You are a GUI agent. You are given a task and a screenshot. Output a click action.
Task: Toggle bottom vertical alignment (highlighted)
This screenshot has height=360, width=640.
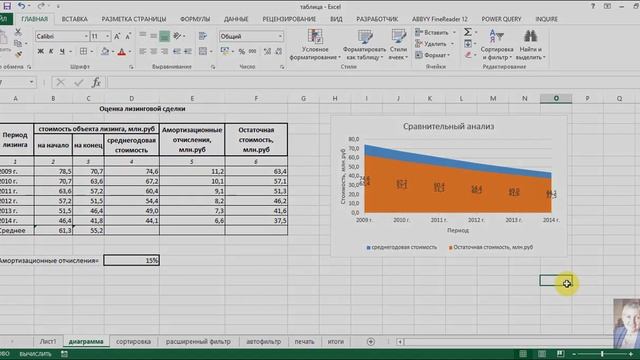pyautogui.click(x=164, y=36)
